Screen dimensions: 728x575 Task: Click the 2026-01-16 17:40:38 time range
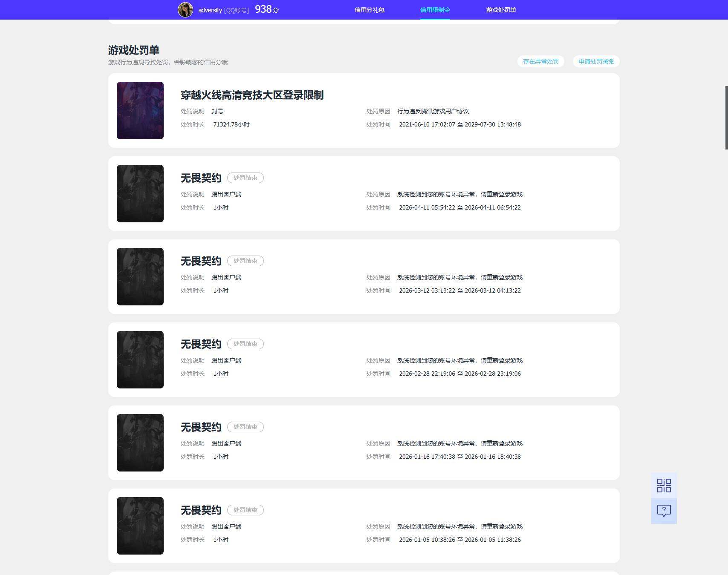(x=460, y=457)
